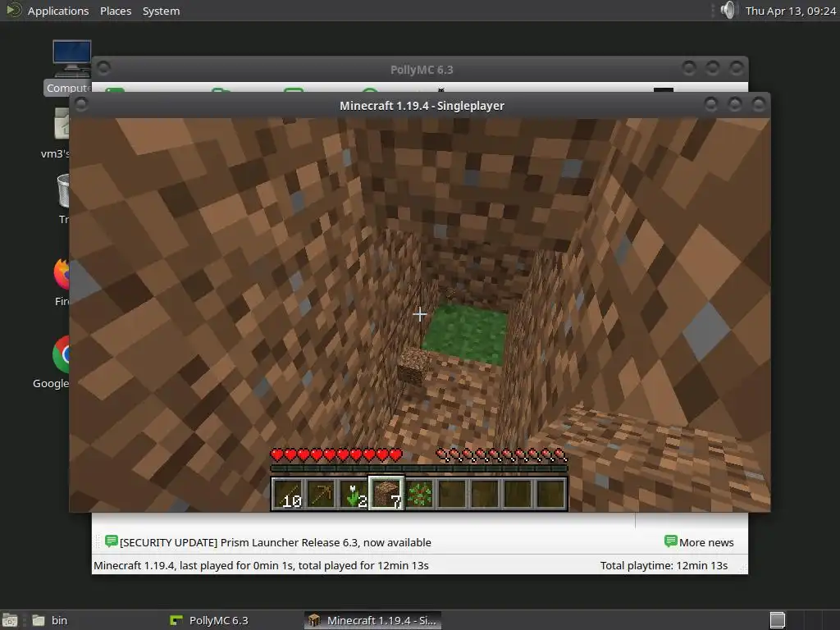Click the speech-bubble icon beside More news
840x630 pixels.
671,541
